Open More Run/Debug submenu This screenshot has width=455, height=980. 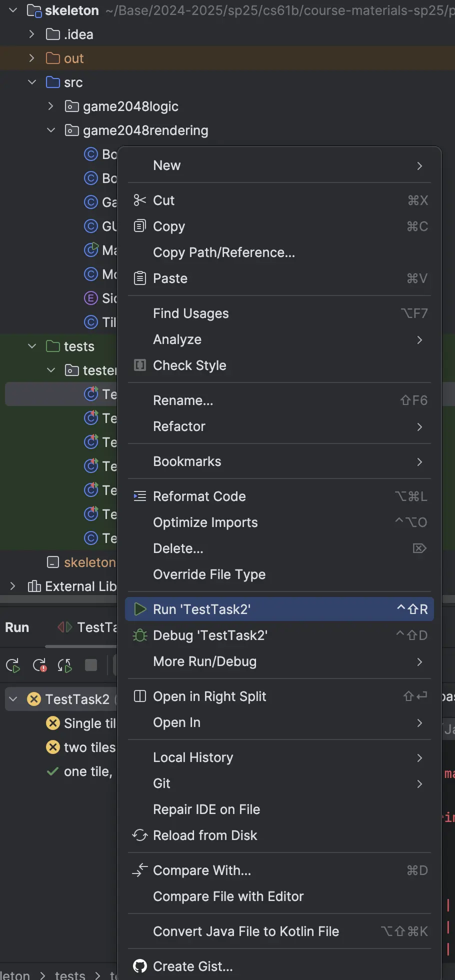279,661
